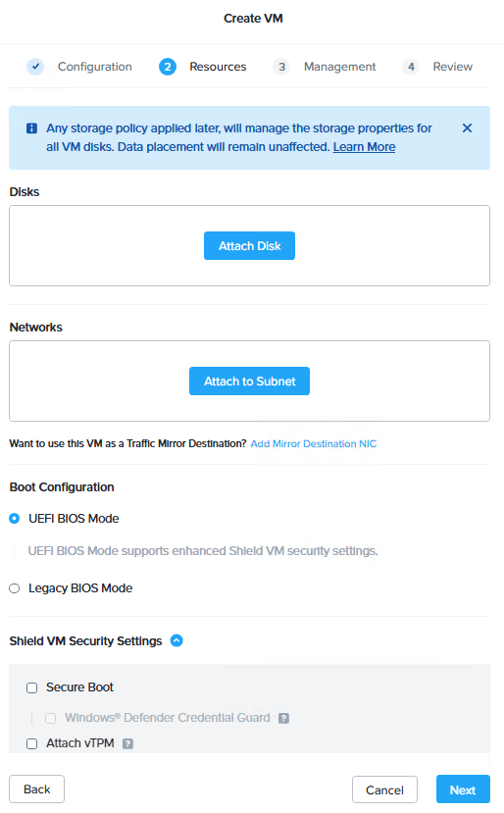Screen dimensions: 504x813
Task: Click the step 2 Resources circle icon
Action: click(x=168, y=67)
